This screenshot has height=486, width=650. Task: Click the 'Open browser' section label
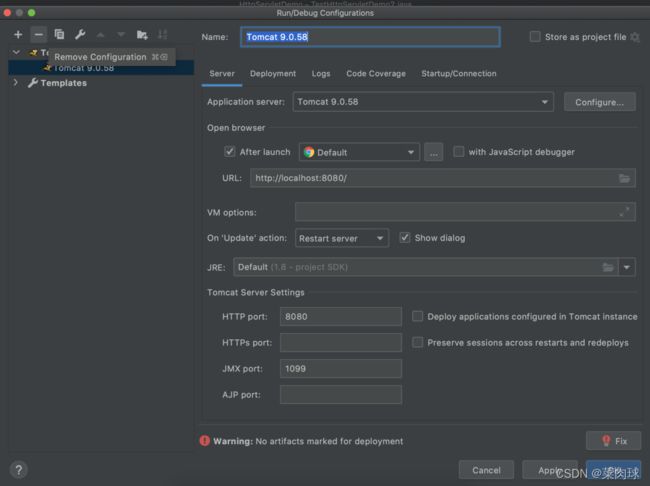click(x=236, y=128)
